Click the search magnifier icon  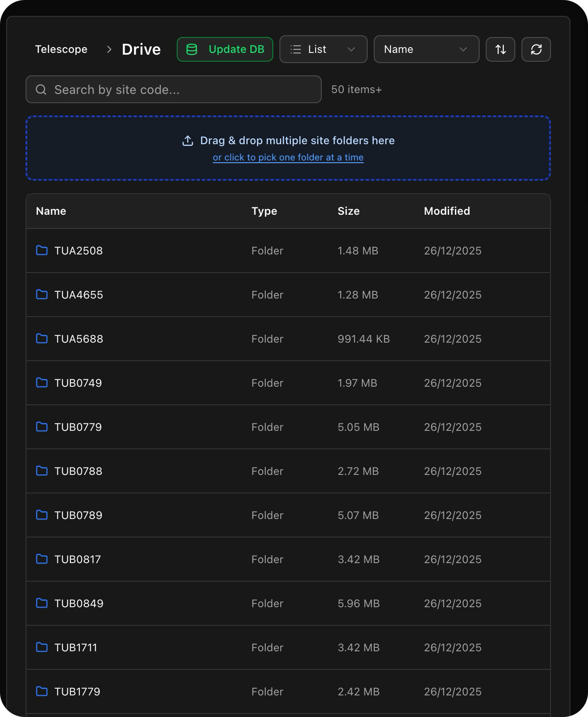[41, 90]
